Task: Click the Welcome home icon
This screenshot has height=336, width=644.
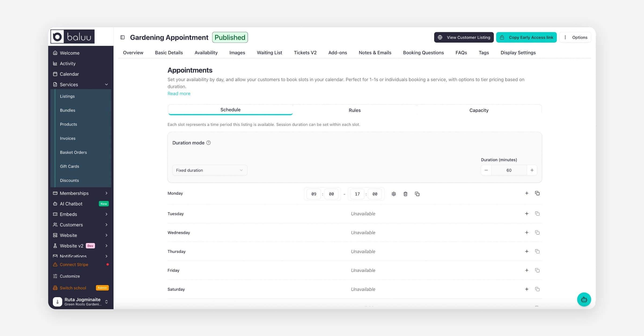Action: click(x=55, y=53)
